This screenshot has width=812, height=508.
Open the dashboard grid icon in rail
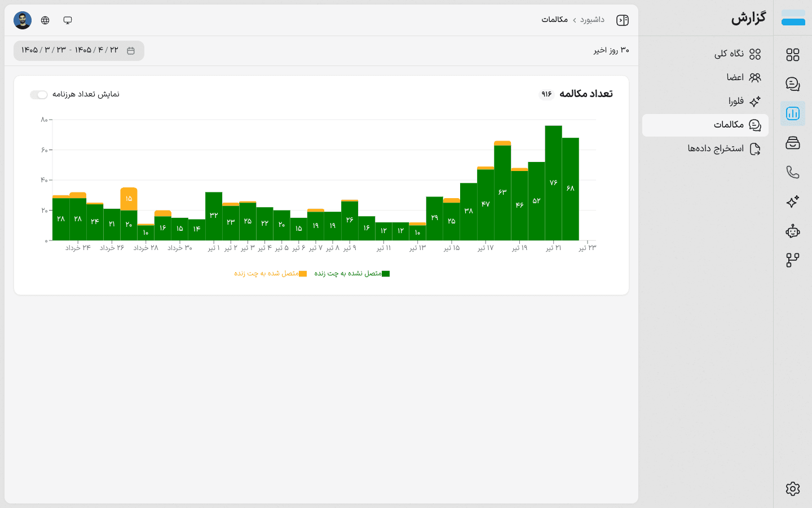(793, 55)
